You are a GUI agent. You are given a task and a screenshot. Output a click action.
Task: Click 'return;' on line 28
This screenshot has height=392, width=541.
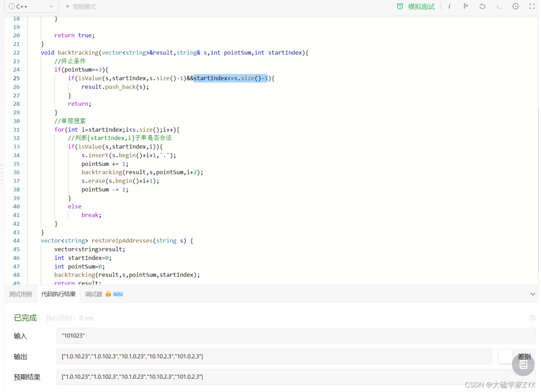point(80,104)
